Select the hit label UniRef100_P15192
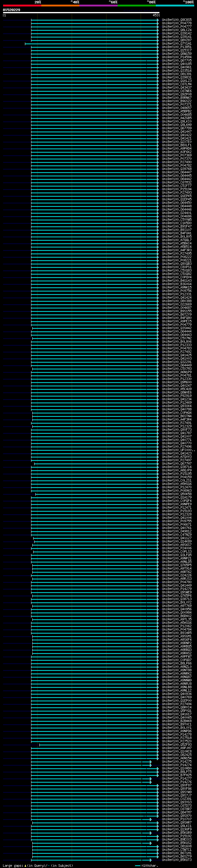This screenshot has height=868, width=197. tap(176, 836)
